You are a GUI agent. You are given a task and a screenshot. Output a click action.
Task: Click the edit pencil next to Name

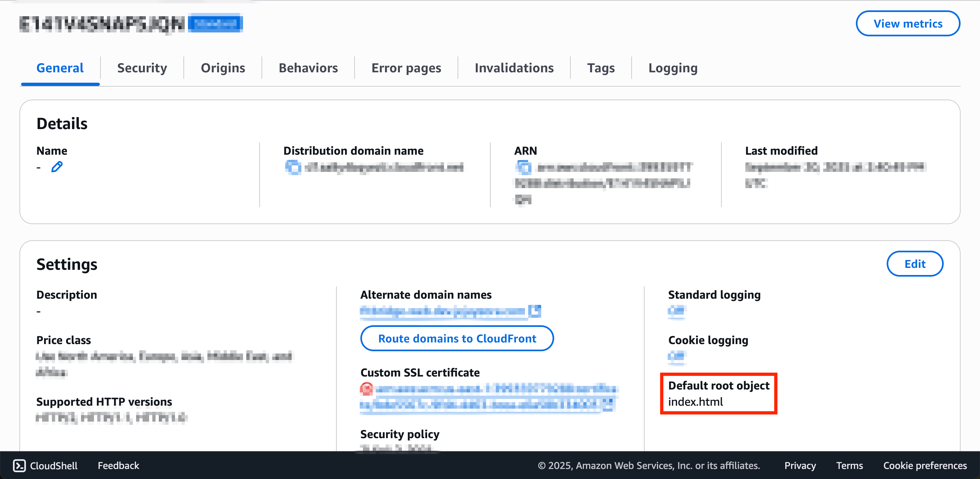click(57, 166)
